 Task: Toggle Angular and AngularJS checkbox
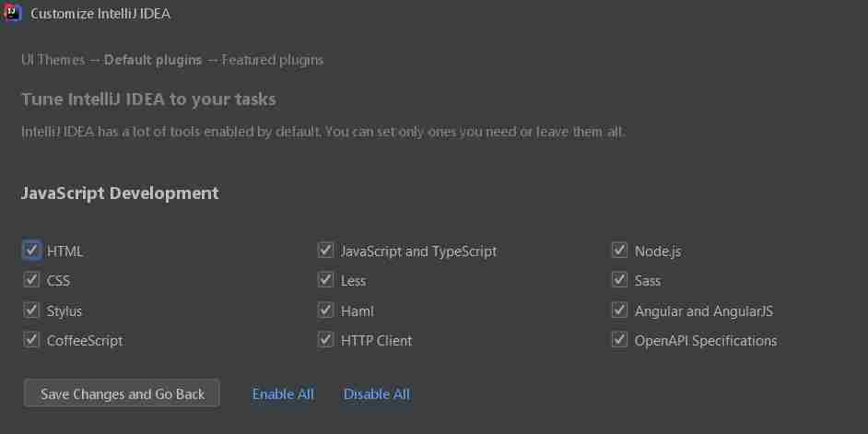[x=619, y=310]
